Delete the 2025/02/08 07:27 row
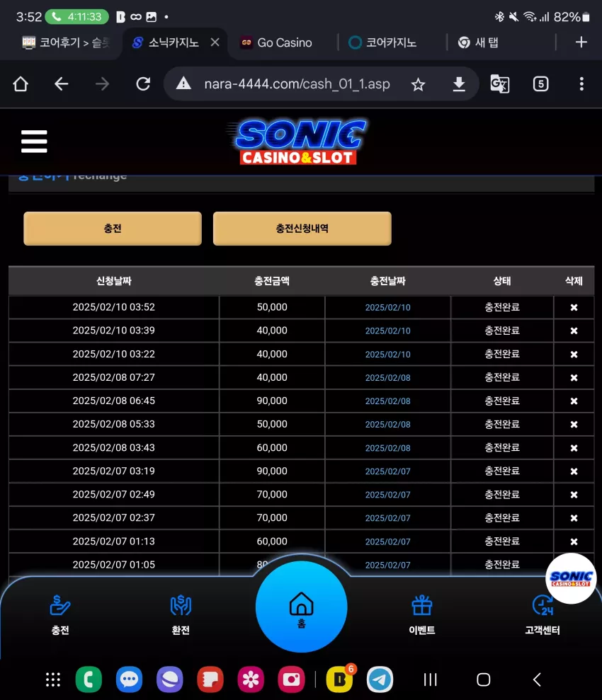 (574, 378)
